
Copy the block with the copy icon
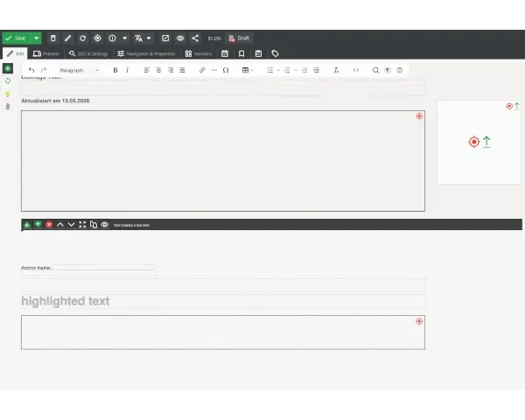94,224
